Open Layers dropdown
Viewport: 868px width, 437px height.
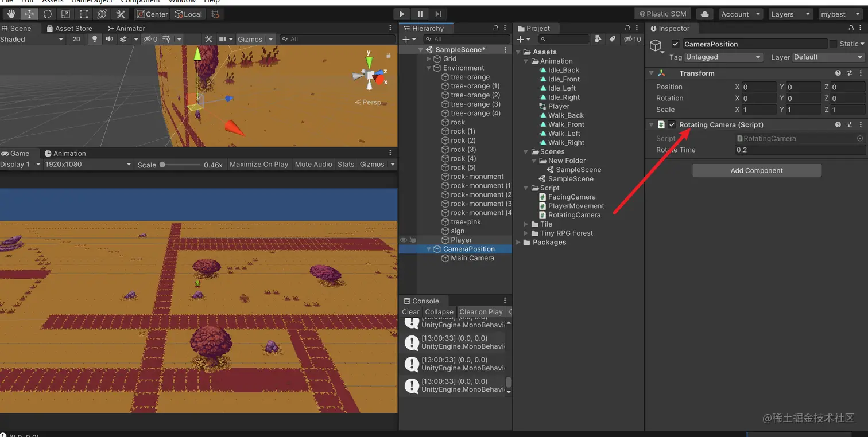click(790, 14)
